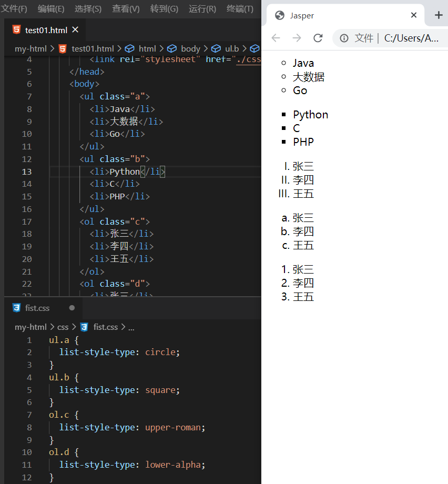
Task: Click the ellipsis in CSS breadcrumb
Action: pyautogui.click(x=131, y=328)
